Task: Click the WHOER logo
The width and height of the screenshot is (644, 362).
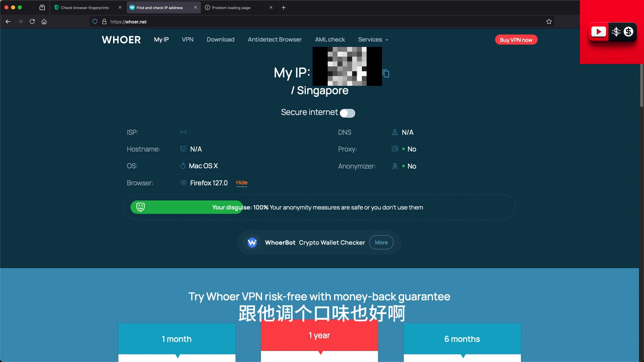Action: [121, 40]
